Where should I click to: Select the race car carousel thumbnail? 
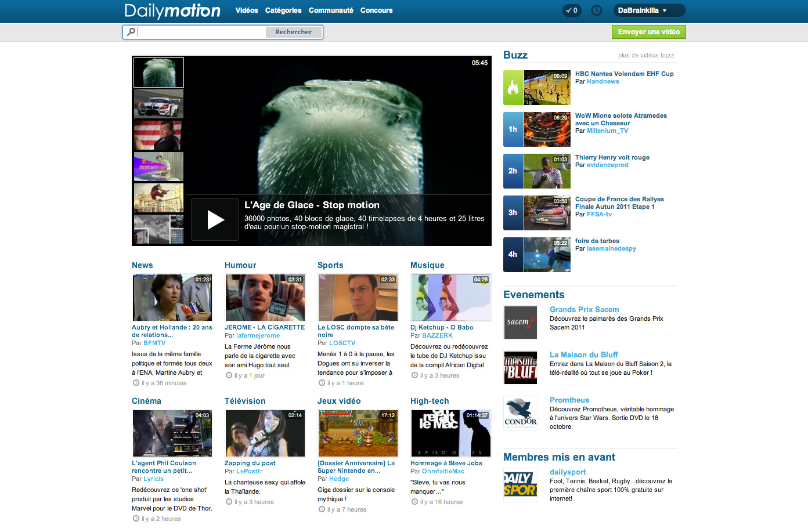point(158,104)
